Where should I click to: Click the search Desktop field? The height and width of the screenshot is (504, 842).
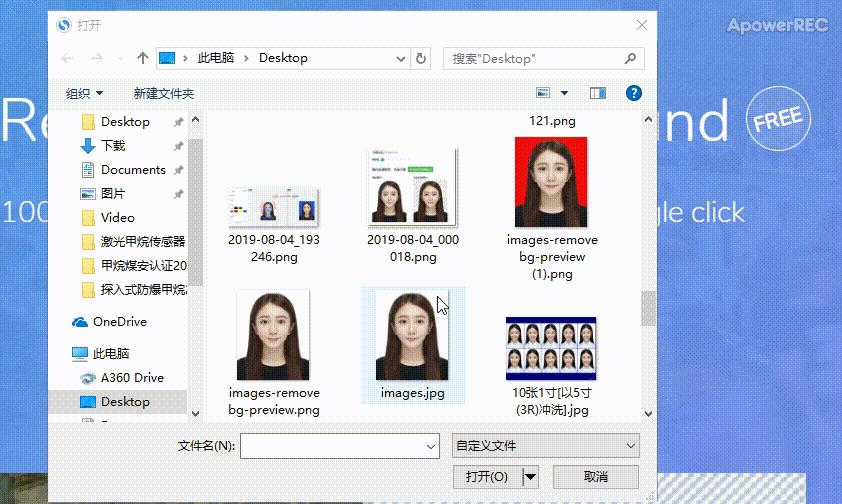(543, 58)
